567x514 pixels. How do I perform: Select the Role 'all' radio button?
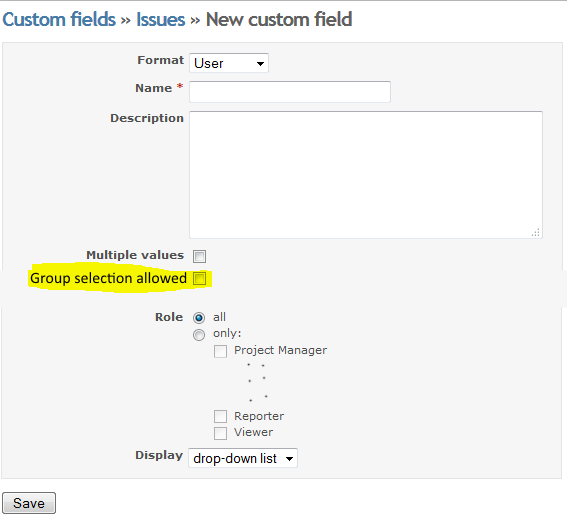pos(199,318)
